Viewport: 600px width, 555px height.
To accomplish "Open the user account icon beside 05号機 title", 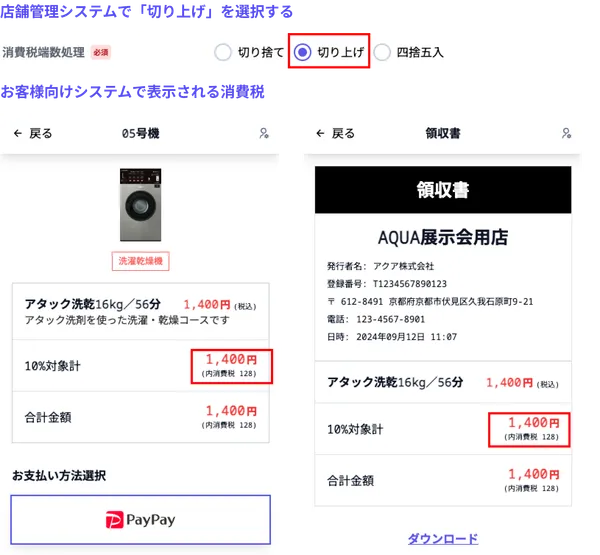I will coord(264,133).
